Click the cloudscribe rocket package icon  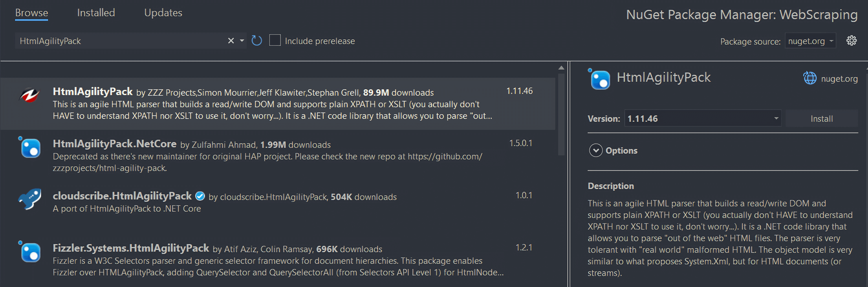(30, 199)
